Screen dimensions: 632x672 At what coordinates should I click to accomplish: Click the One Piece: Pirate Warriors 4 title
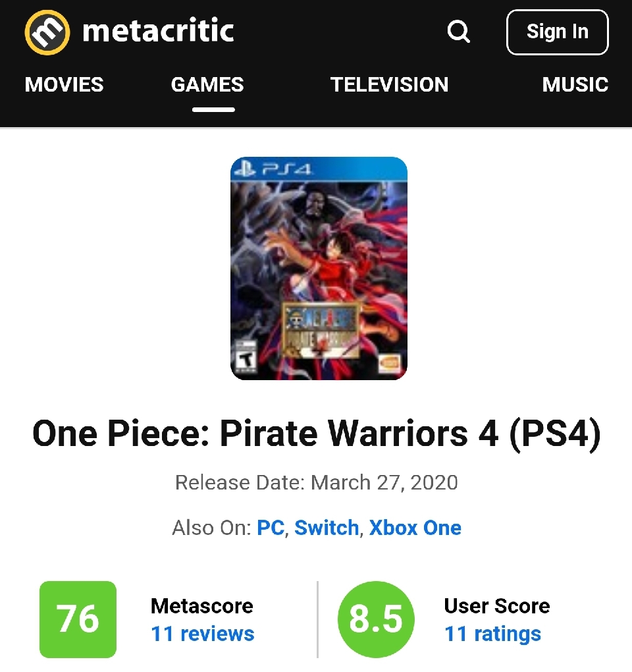[x=316, y=435]
